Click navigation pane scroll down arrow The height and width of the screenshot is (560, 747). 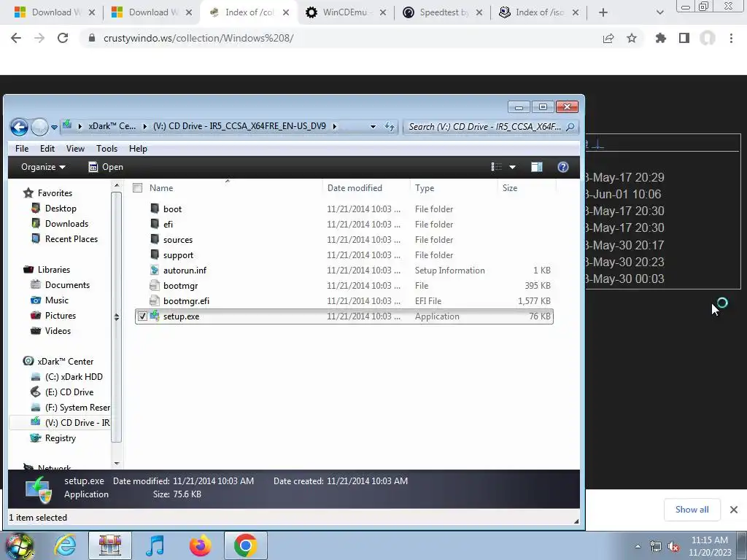click(117, 463)
